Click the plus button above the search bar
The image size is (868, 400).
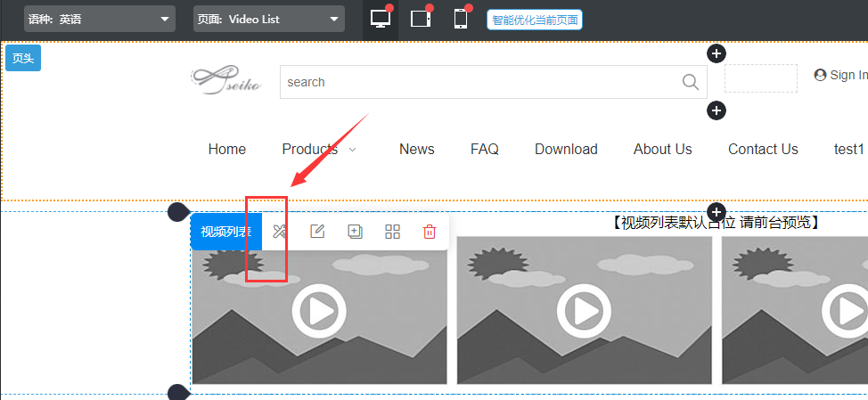(716, 53)
